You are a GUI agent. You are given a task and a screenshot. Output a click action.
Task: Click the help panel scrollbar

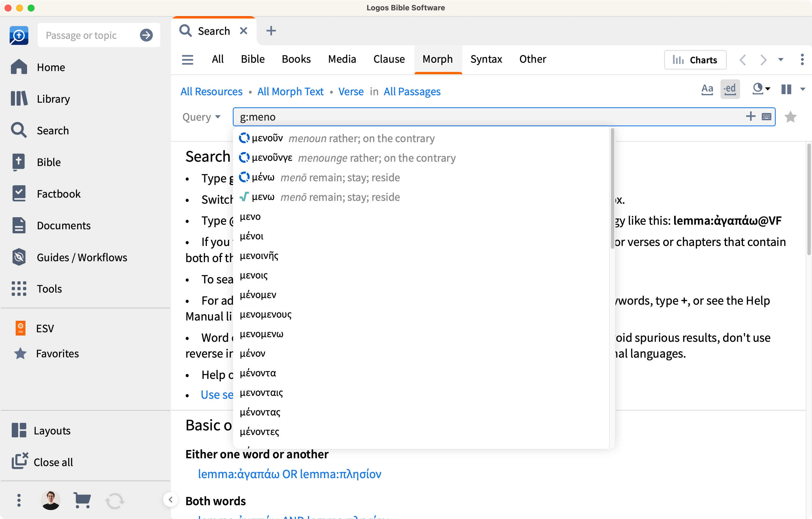click(x=809, y=199)
